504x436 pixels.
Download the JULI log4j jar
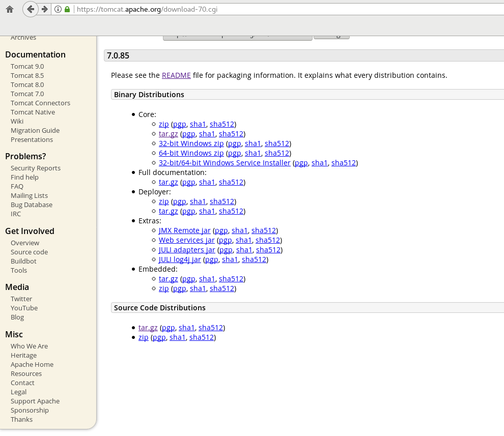[x=179, y=259]
